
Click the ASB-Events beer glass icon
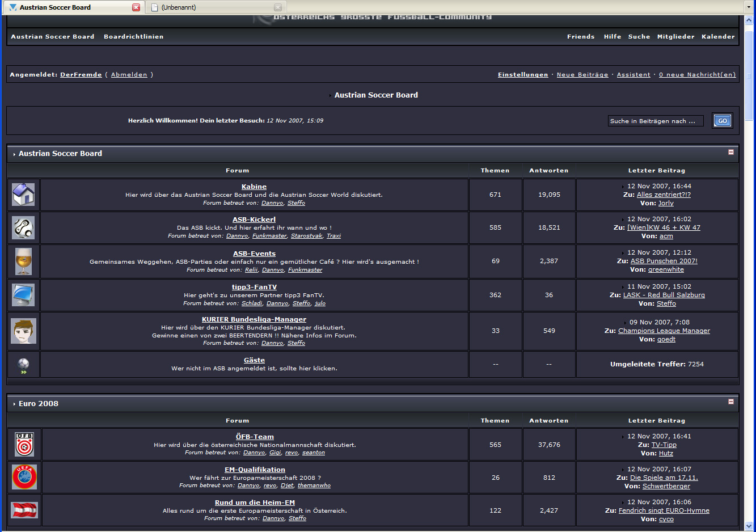tap(23, 261)
